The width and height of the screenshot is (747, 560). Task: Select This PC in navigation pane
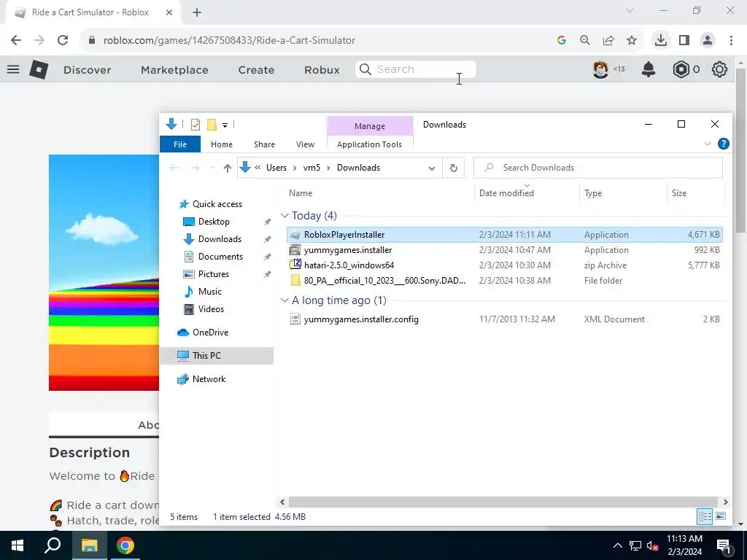(x=217, y=356)
